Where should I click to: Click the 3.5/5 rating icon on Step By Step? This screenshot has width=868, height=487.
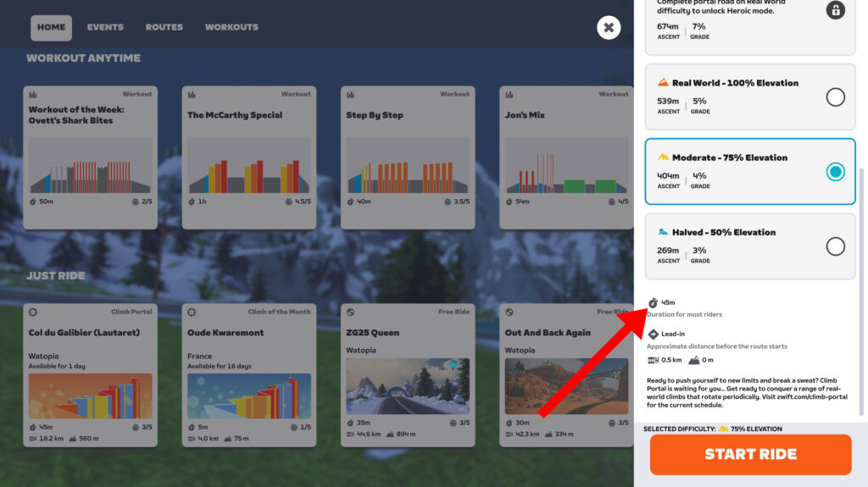tap(448, 202)
